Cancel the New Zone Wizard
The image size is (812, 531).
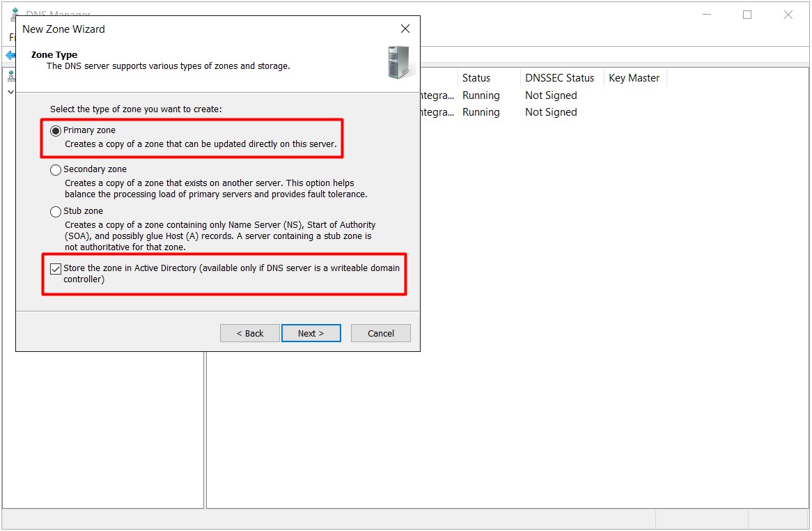tap(380, 333)
